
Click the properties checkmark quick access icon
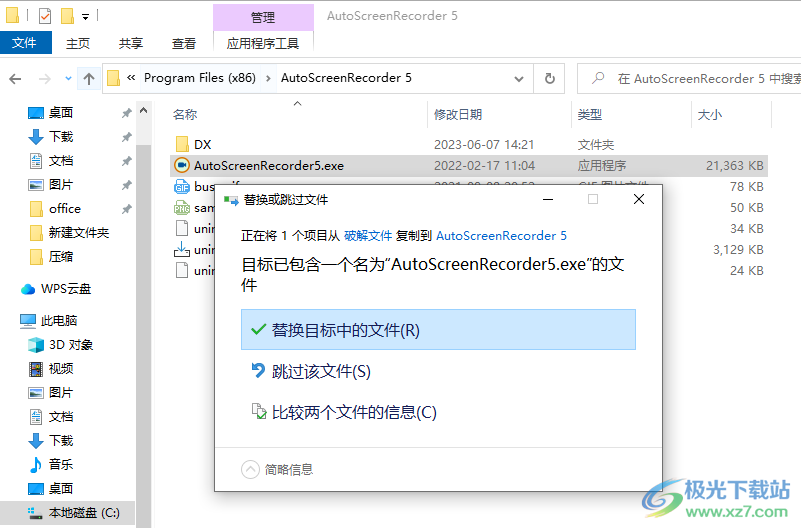coord(45,16)
